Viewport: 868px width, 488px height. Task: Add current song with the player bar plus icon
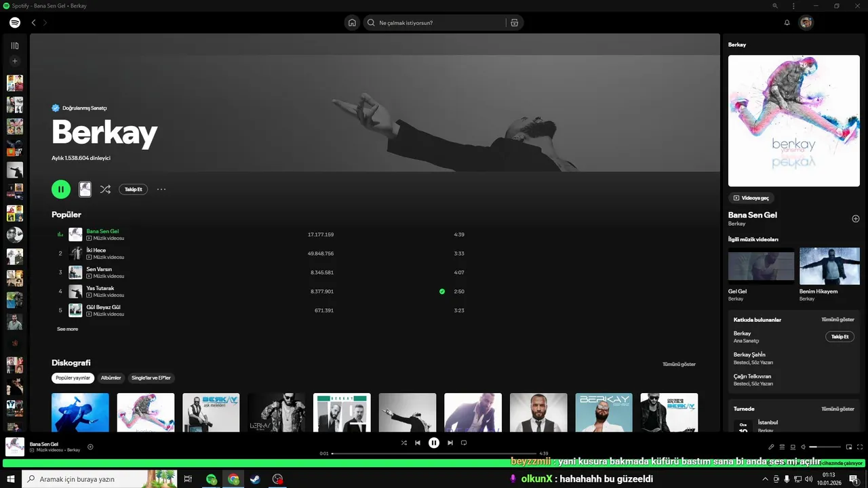(x=90, y=447)
